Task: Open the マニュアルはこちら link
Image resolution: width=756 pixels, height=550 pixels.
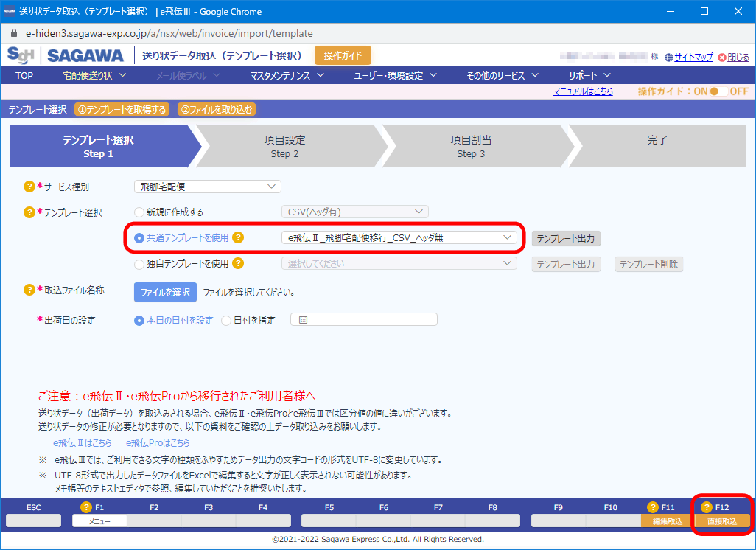Action: [583, 91]
